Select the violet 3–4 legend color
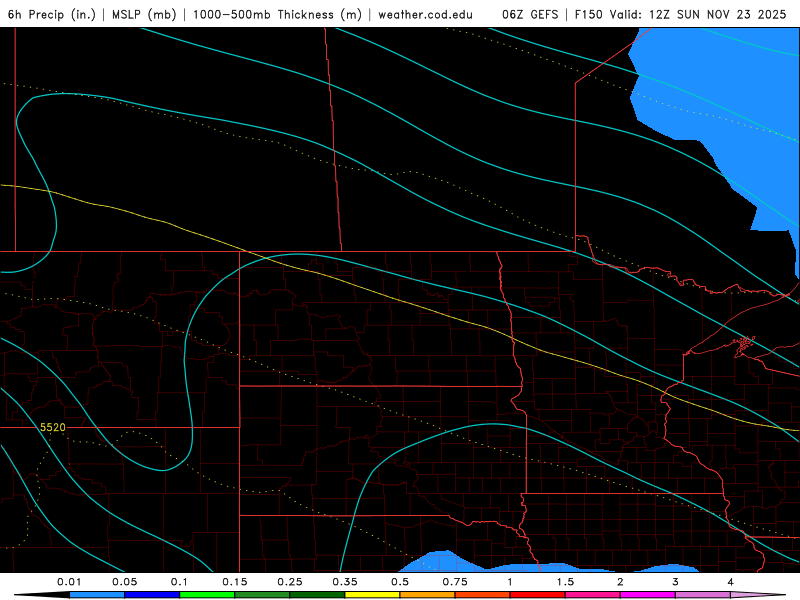800x600 pixels. click(703, 595)
